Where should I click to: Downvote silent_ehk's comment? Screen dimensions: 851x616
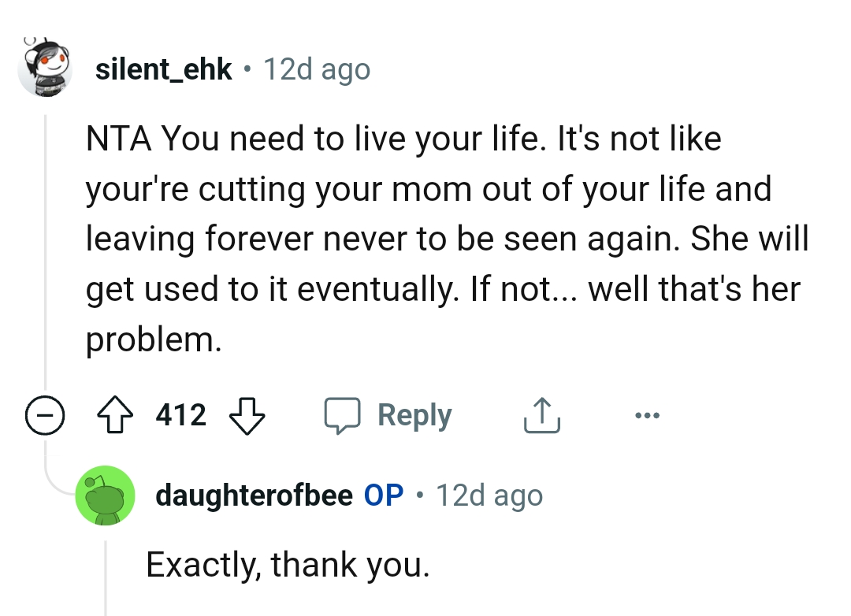(x=247, y=415)
